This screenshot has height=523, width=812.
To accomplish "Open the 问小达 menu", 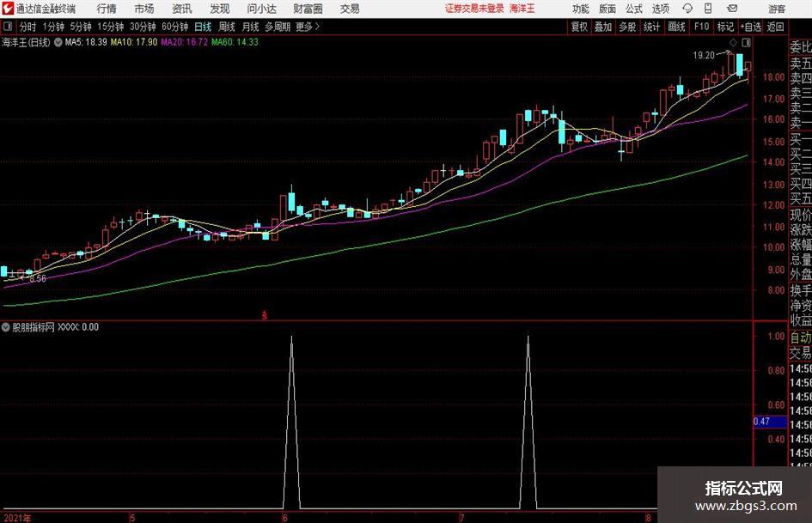I will click(261, 9).
